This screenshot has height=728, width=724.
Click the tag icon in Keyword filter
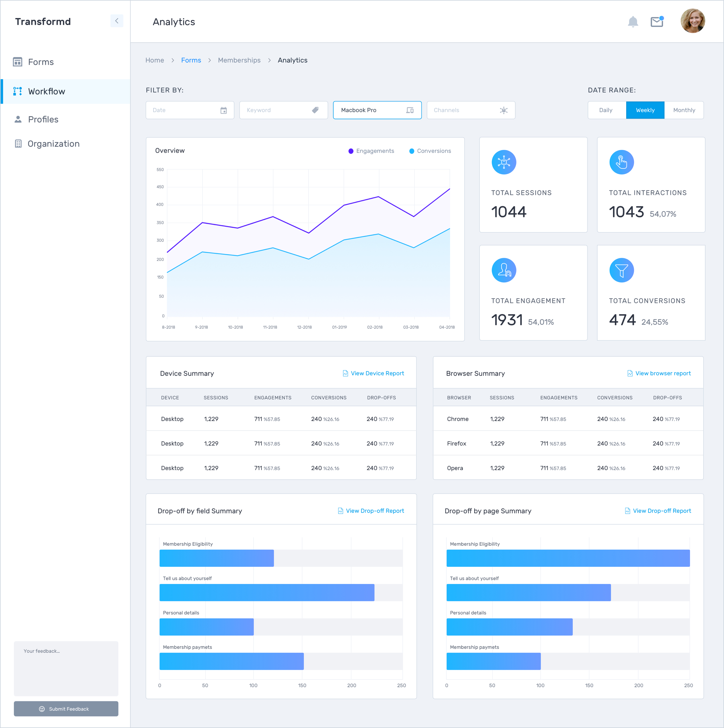click(x=315, y=110)
